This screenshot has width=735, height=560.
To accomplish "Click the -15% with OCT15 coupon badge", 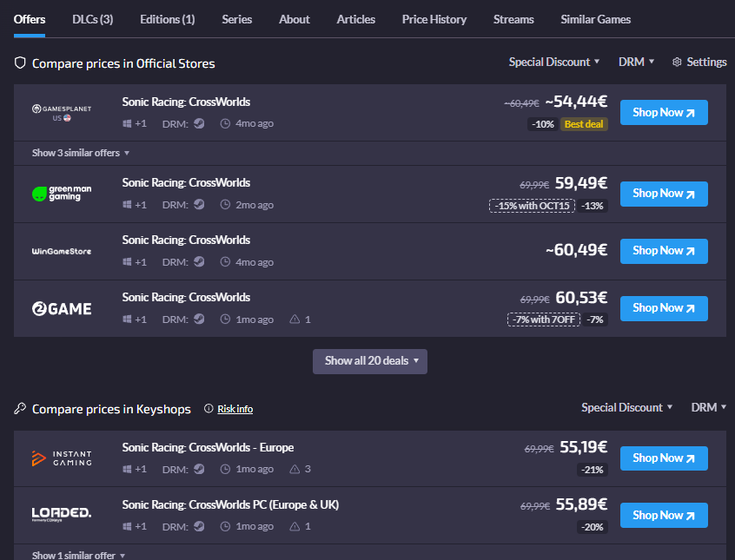I will (532, 206).
